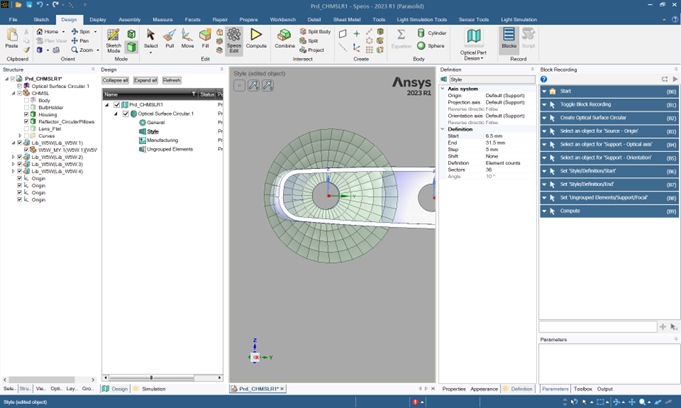Collapse Definition section in properties
The height and width of the screenshot is (408, 681).
443,129
